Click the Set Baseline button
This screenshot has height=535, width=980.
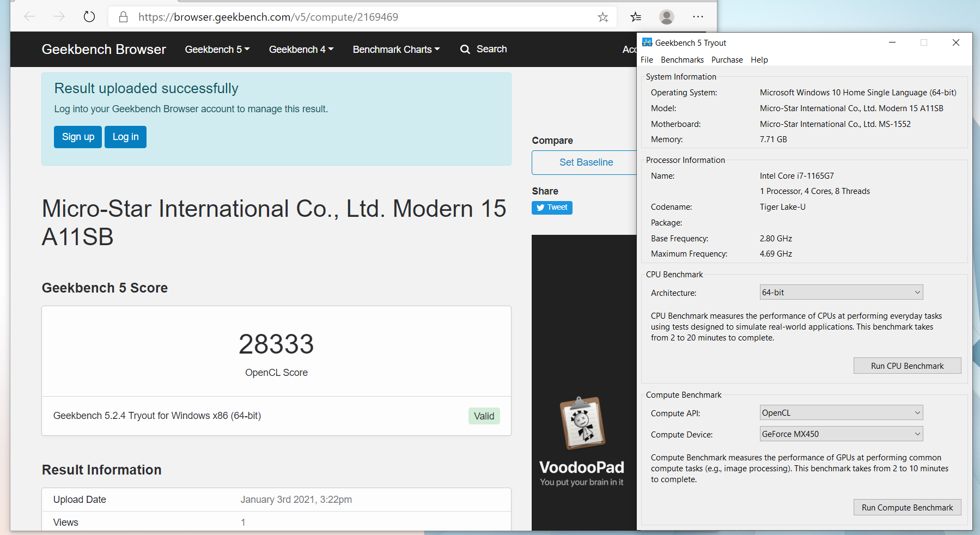pos(586,162)
